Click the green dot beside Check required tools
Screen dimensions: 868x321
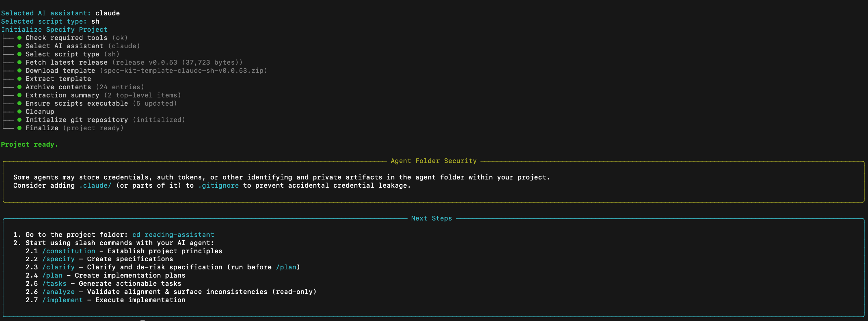point(19,38)
